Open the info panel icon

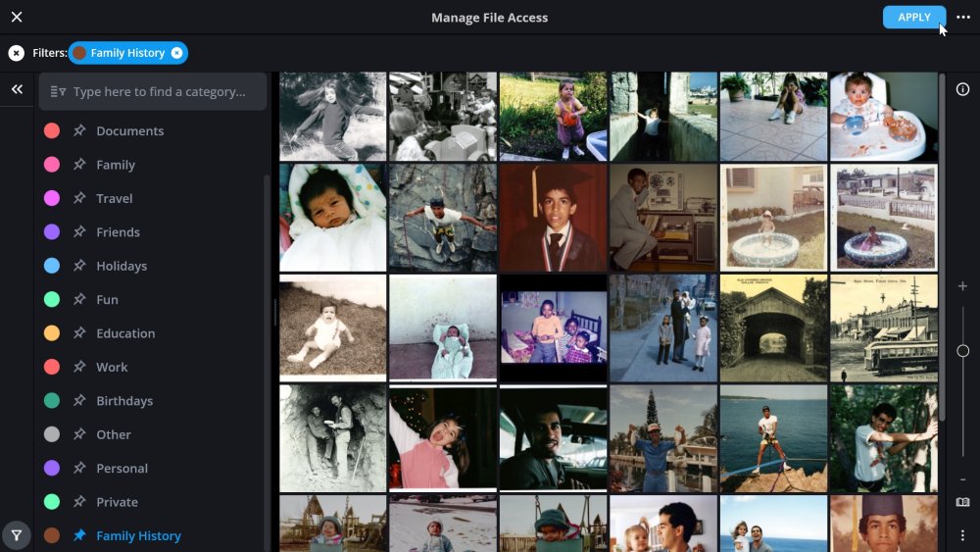962,89
